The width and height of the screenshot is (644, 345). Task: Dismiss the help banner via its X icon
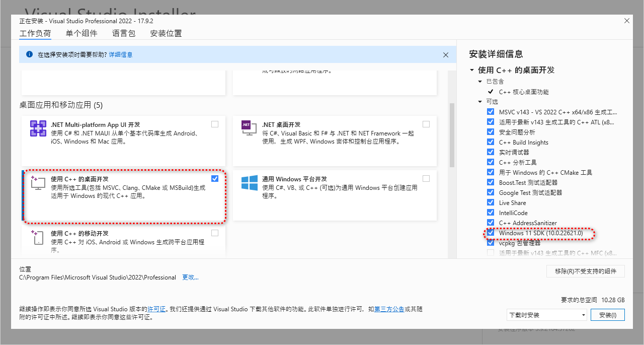445,55
